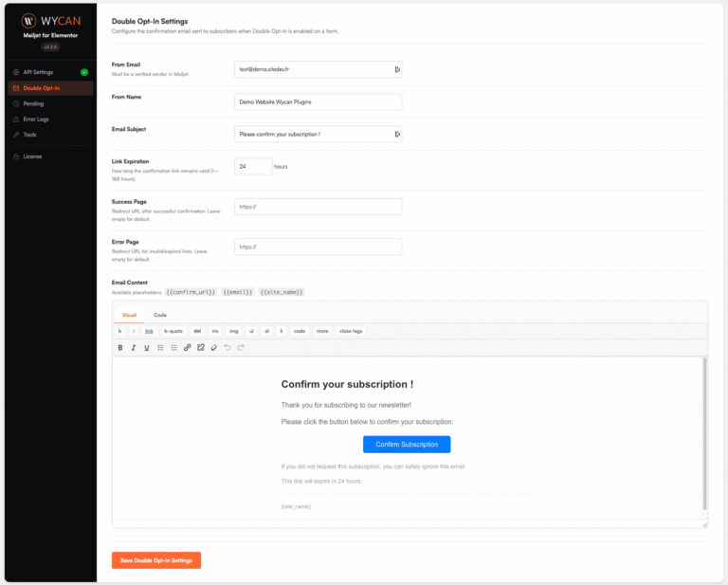Click the Redo arrow icon
The width and height of the screenshot is (728, 585).
tap(241, 347)
